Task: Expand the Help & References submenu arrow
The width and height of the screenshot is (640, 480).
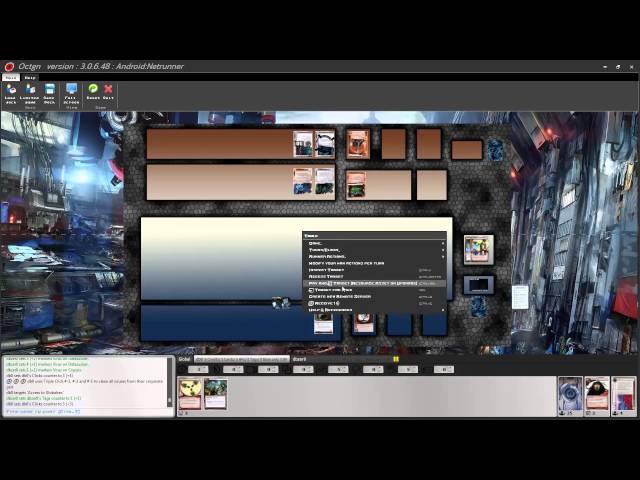Action: pos(443,310)
